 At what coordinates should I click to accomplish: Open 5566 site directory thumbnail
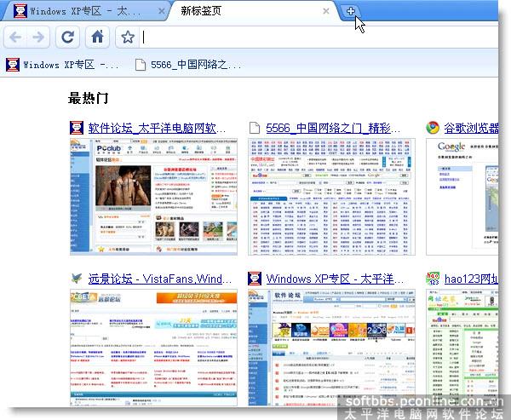coord(331,197)
